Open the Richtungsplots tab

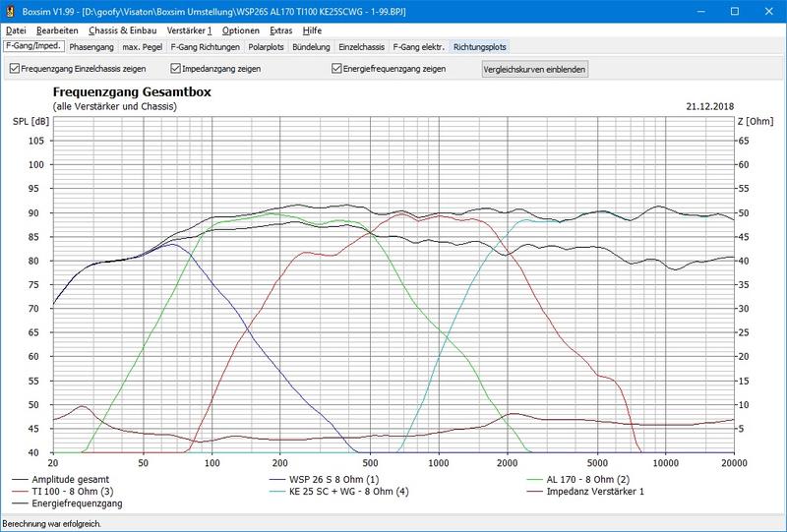tap(480, 46)
